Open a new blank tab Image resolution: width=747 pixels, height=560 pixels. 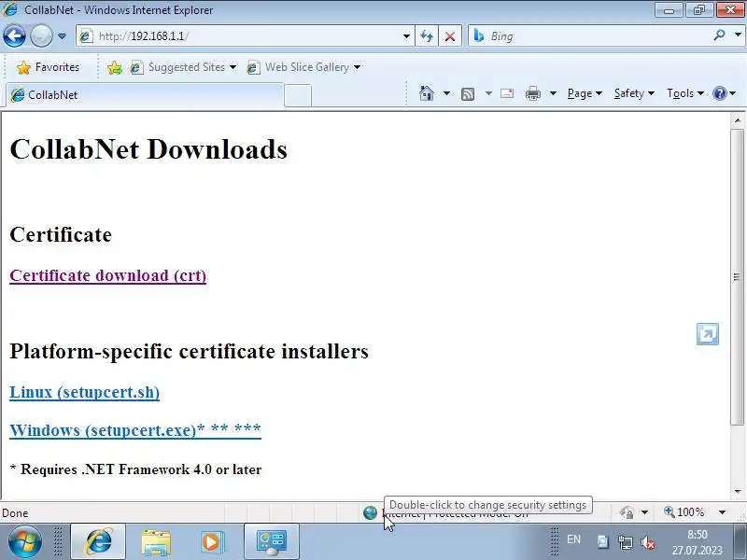pos(298,95)
